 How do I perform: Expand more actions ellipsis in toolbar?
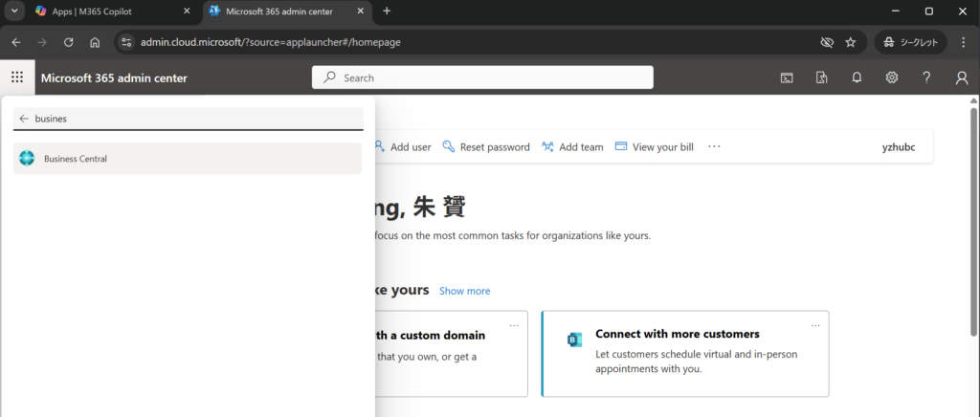point(714,147)
